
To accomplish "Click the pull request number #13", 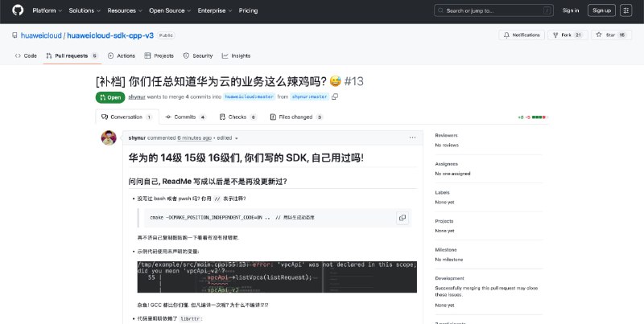I will click(353, 81).
